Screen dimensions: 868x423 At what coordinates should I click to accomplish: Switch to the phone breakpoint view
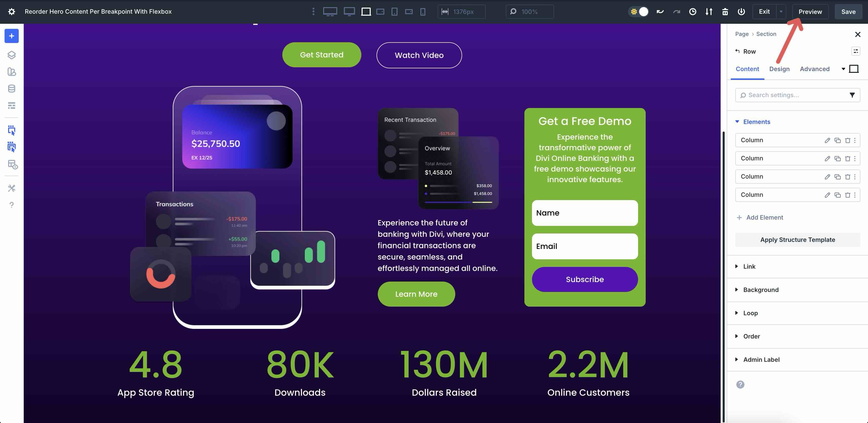[422, 11]
